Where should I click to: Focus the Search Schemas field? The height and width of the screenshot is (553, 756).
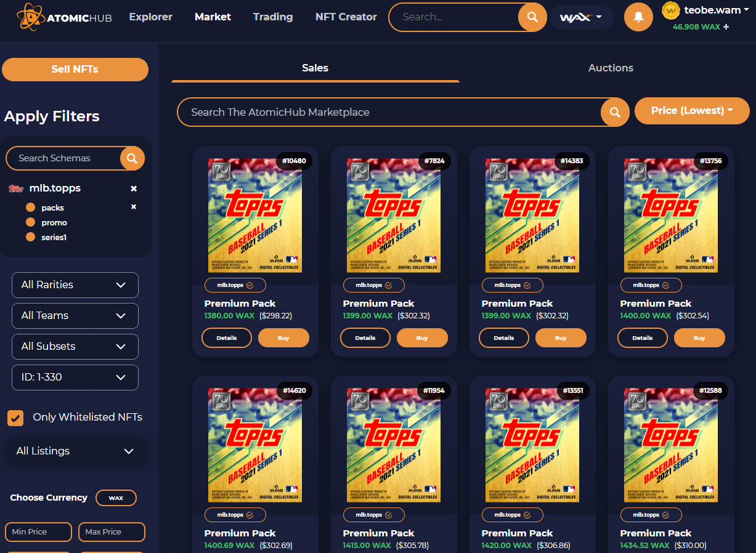(x=63, y=158)
